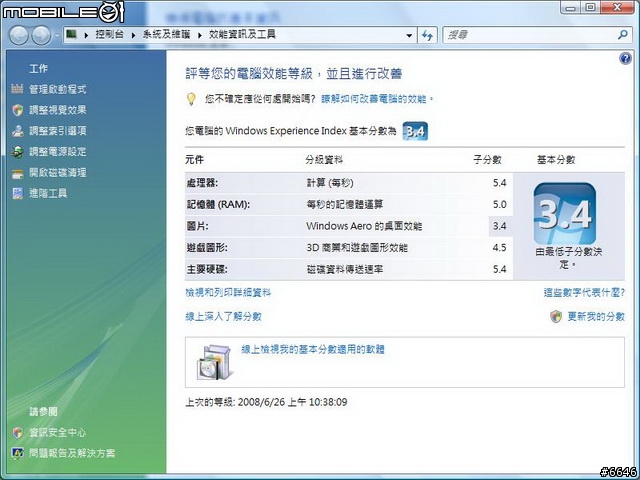Screen dimensions: 640x480
Task: Click the 磁碟資料傳送速率 text
Action: click(344, 269)
